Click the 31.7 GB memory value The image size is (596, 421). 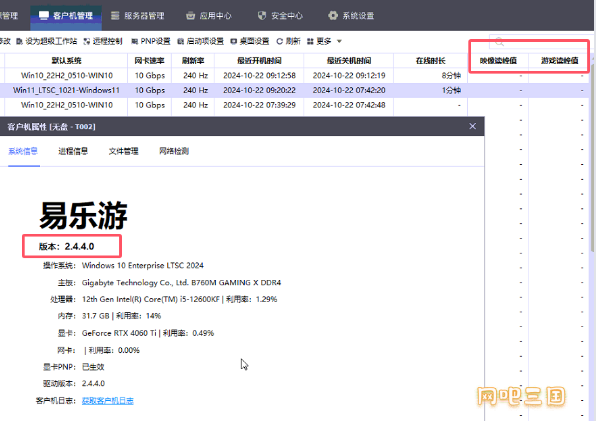click(121, 316)
